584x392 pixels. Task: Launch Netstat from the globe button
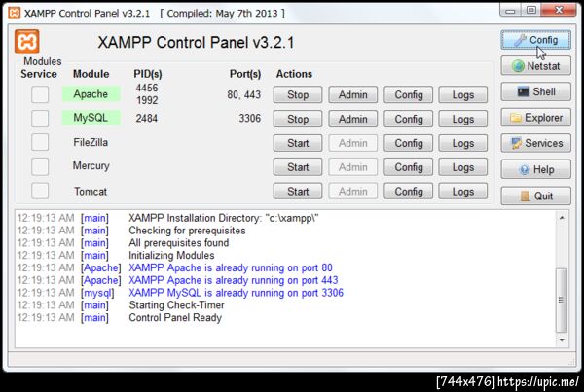(535, 66)
